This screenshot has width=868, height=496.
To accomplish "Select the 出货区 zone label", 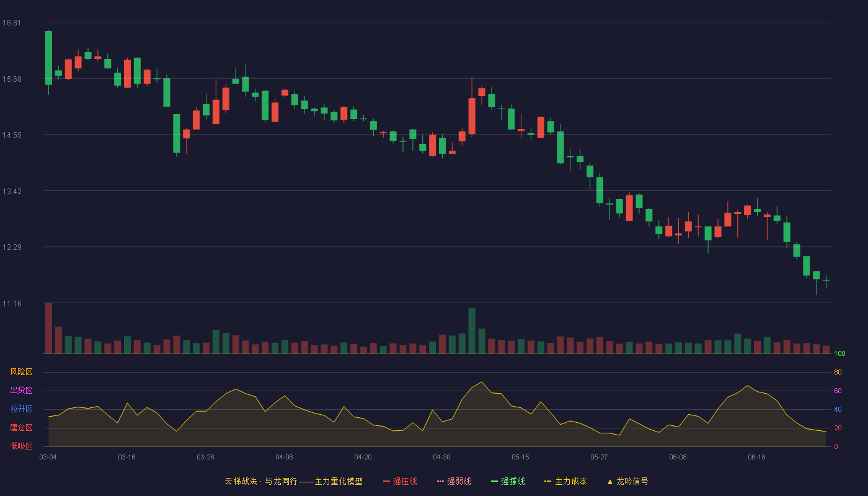I will tap(22, 391).
